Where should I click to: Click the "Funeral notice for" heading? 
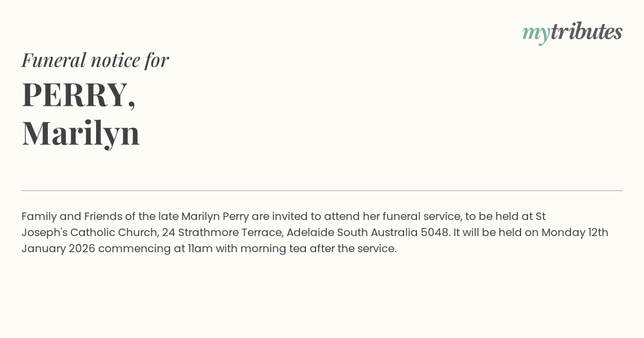95,60
